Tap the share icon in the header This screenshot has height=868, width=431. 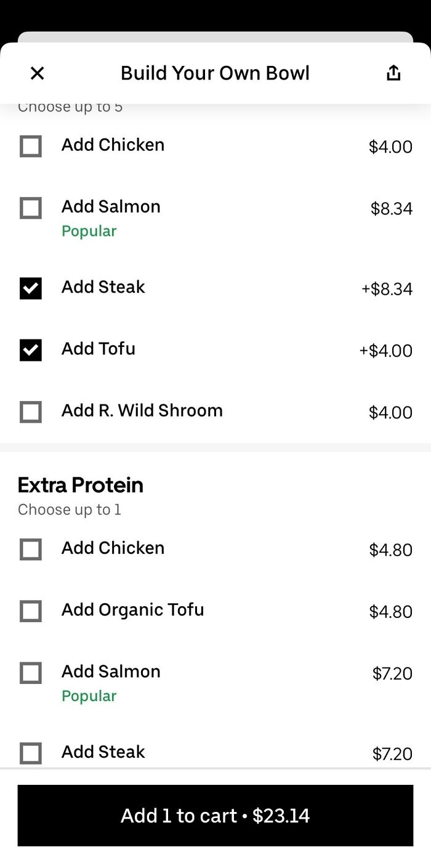(x=392, y=72)
